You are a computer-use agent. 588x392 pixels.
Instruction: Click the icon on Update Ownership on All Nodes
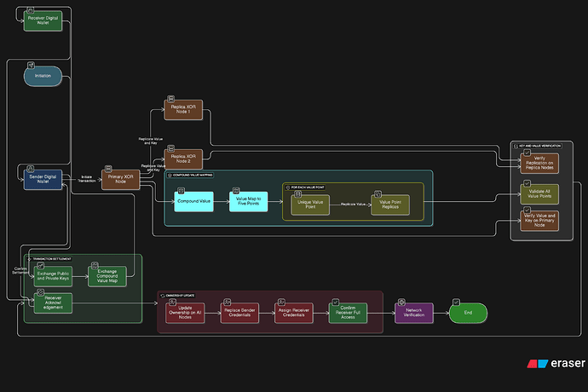tap(172, 302)
